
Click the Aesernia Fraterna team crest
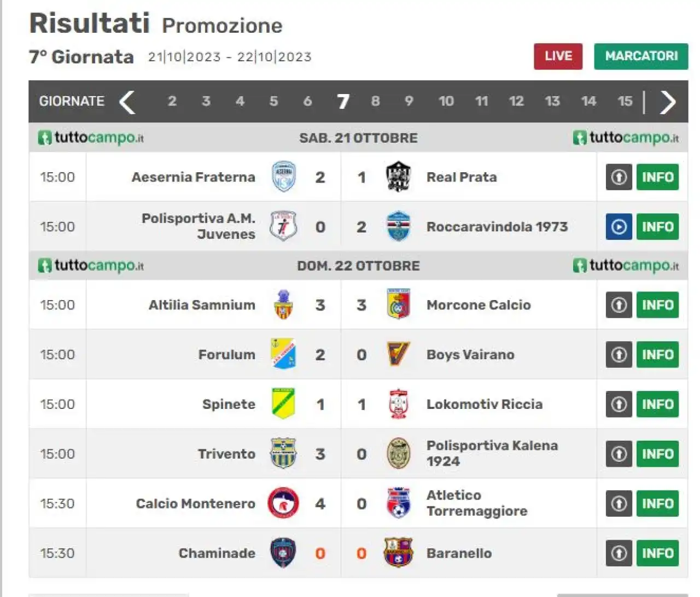tap(284, 177)
